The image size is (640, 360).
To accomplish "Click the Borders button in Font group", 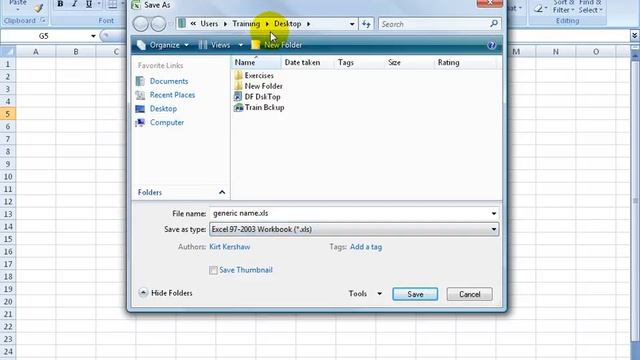I will coord(112,4).
